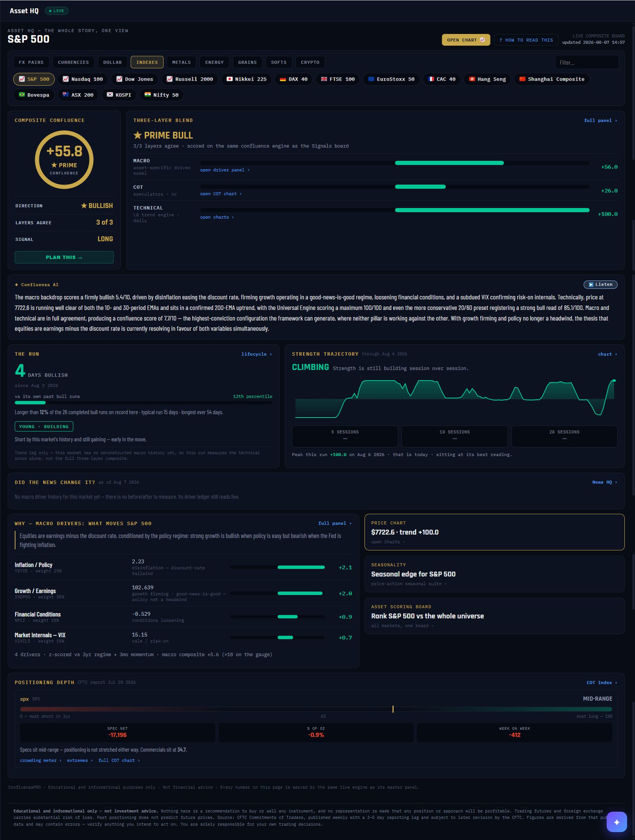
Task: Select the Russell 2000 index chip
Action: tap(190, 79)
